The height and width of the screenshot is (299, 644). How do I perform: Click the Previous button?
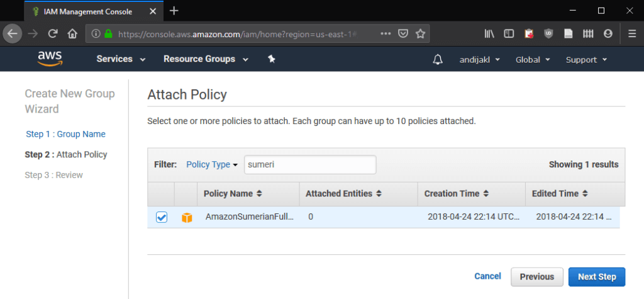(537, 277)
